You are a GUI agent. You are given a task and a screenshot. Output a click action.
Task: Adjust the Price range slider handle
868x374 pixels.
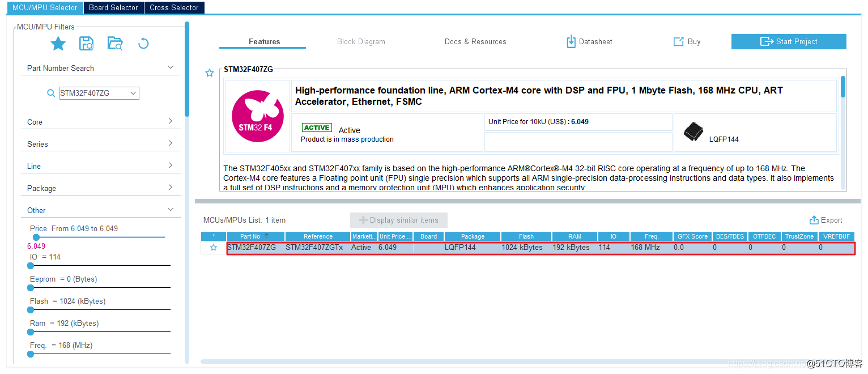pos(36,237)
